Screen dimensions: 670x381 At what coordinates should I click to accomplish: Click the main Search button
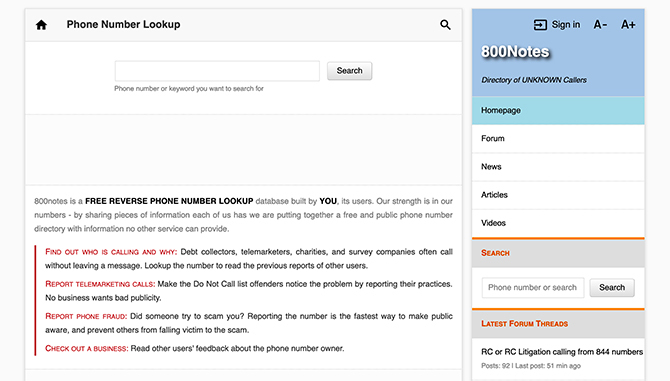pos(350,71)
